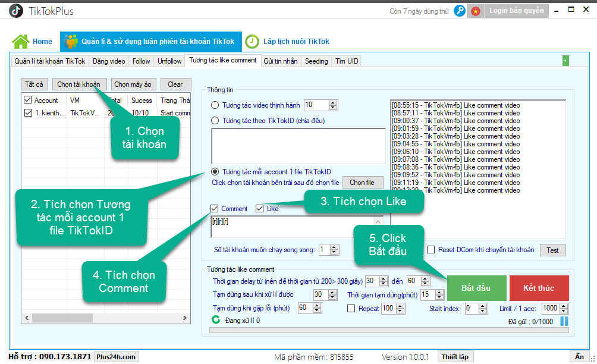Screen dimensions: 597x364
Task: Toggle the checkbox for 1. kienth... account row
Action: point(28,112)
